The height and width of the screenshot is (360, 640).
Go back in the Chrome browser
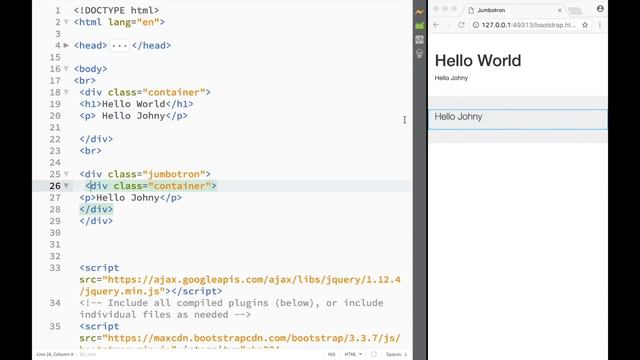(436, 25)
